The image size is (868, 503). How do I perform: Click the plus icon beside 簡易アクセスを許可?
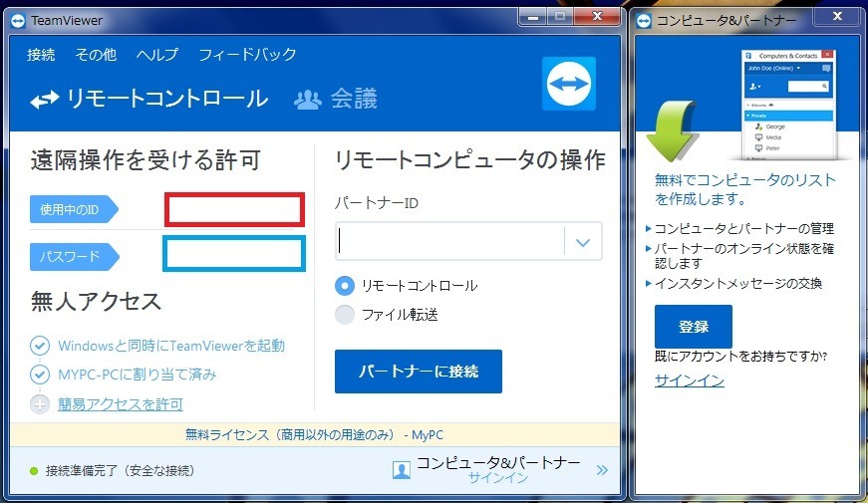pyautogui.click(x=39, y=404)
